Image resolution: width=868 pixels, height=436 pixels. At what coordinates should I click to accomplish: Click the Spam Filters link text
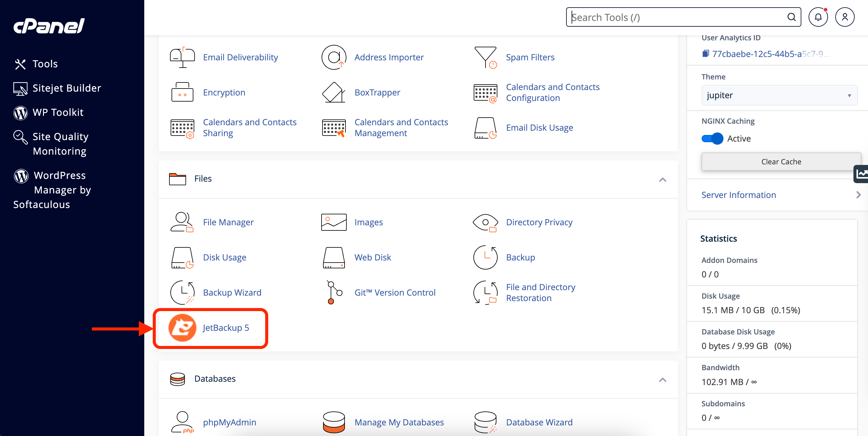[530, 57]
